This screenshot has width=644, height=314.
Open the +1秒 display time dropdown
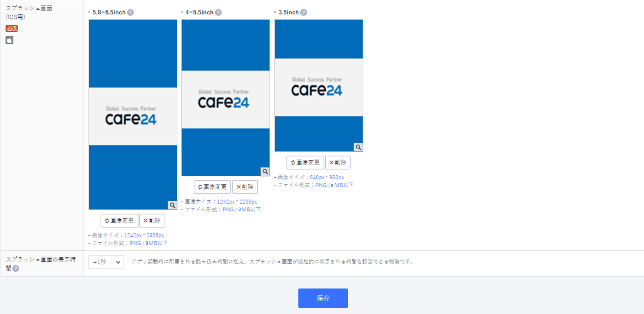[106, 262]
